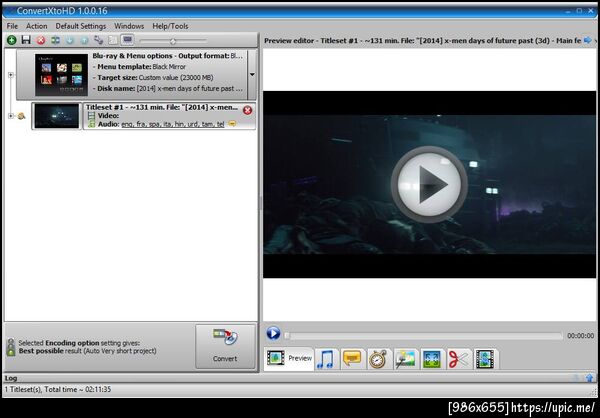Viewport: 600px width, 418px height.
Task: Click the Video filmstrip icon in Titleset #1
Action: 91,116
